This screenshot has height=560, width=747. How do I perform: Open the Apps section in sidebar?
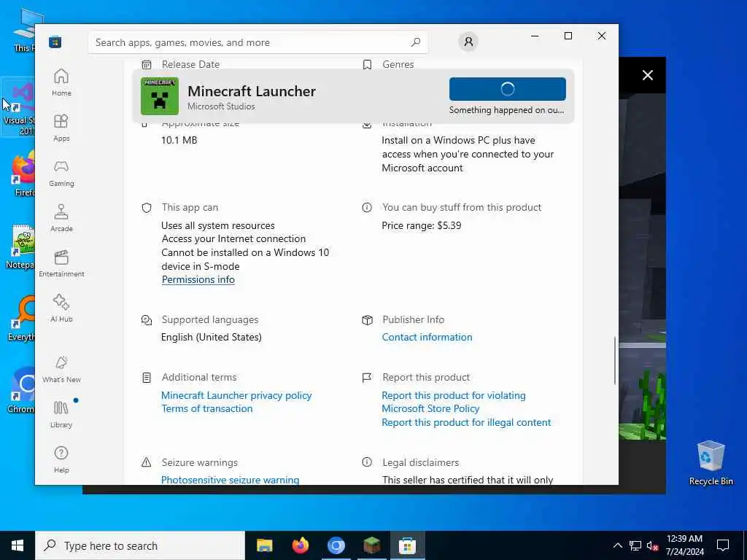pos(61,128)
